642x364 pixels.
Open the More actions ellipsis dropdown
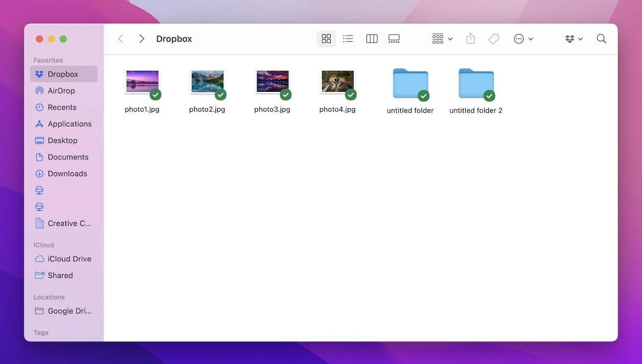point(523,38)
